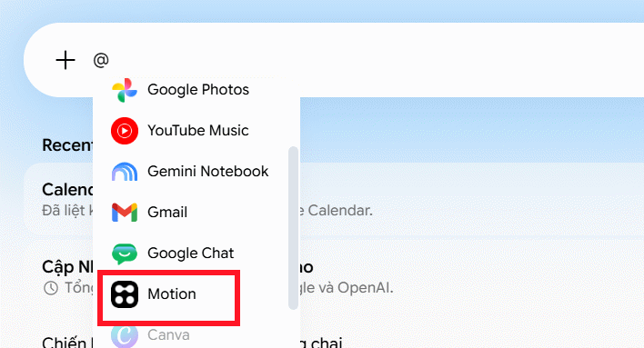
Task: Click the clock icon beside Tổng
Action: [x=51, y=288]
